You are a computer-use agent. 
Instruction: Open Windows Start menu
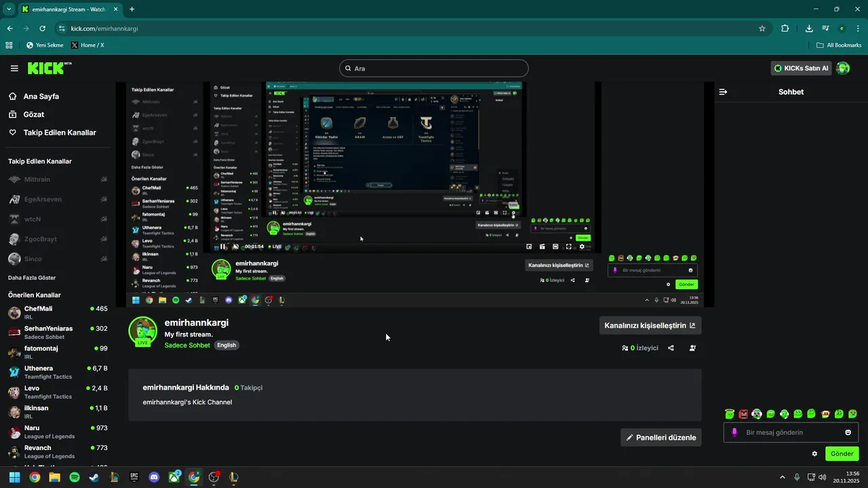click(x=14, y=477)
